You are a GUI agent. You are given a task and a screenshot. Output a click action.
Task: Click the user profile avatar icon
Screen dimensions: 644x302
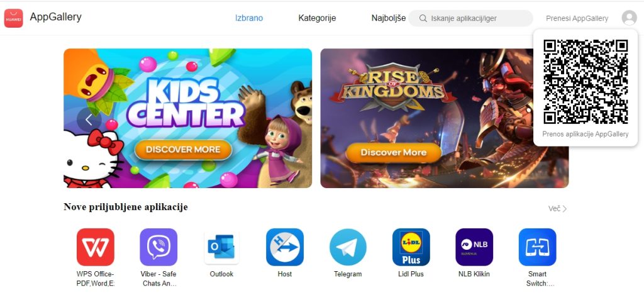pos(629,18)
